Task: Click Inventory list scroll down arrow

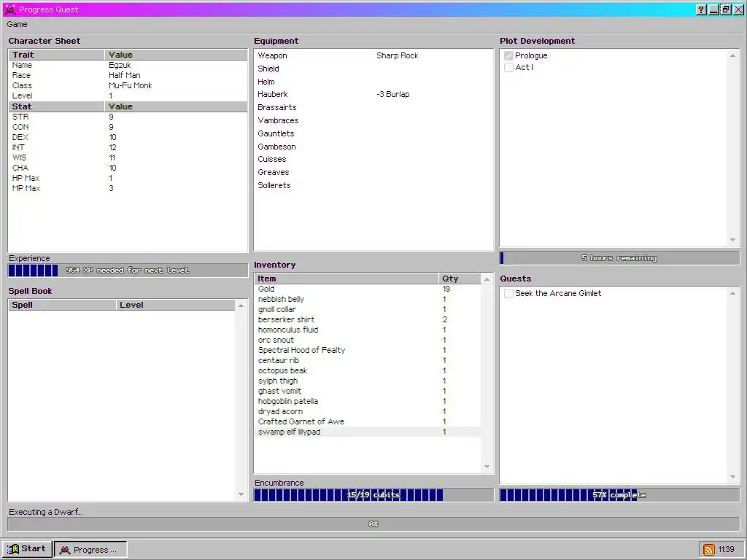Action: (x=487, y=467)
